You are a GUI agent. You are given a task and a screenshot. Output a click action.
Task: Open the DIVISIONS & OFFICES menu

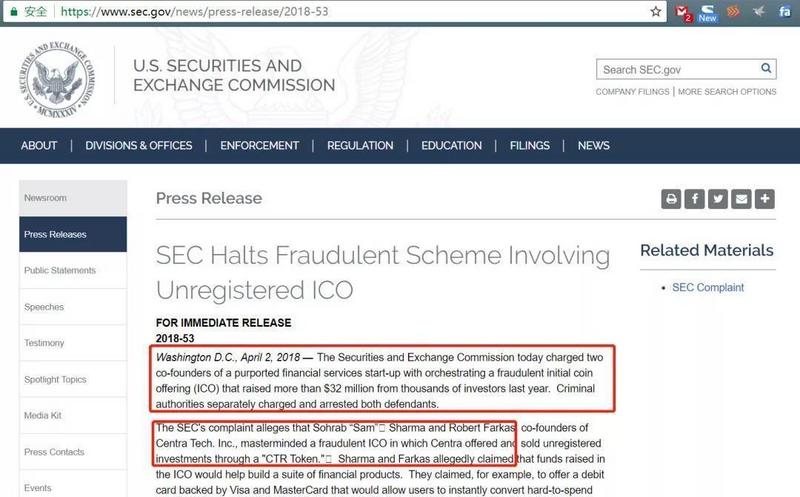click(x=139, y=146)
